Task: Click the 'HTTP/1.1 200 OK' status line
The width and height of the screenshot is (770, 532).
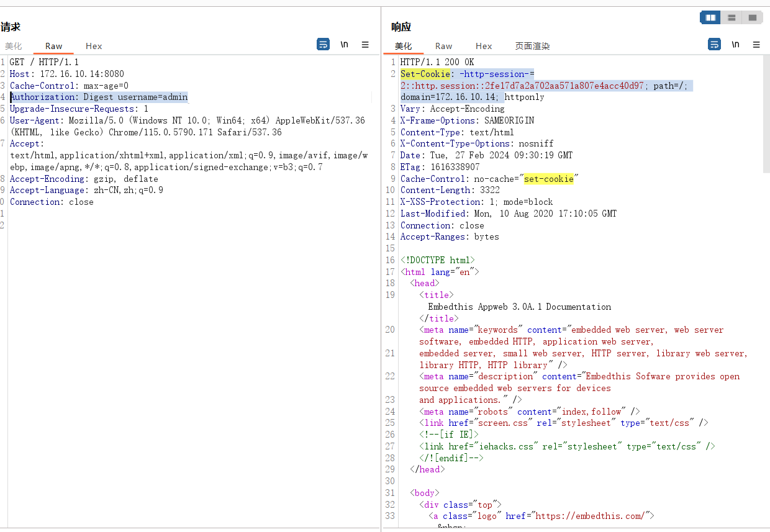Action: [x=437, y=62]
